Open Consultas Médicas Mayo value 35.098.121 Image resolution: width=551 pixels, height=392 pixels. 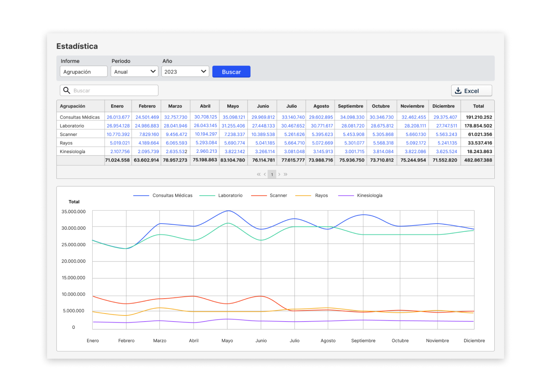tap(234, 117)
